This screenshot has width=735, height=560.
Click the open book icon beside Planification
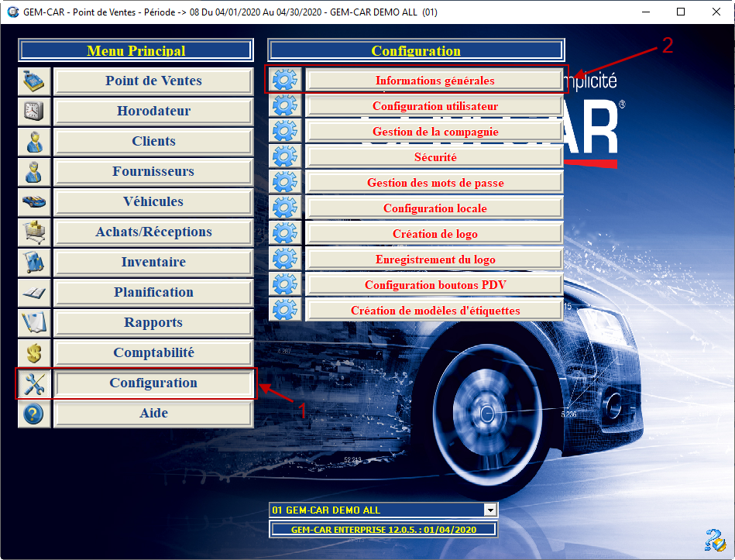click(x=34, y=293)
